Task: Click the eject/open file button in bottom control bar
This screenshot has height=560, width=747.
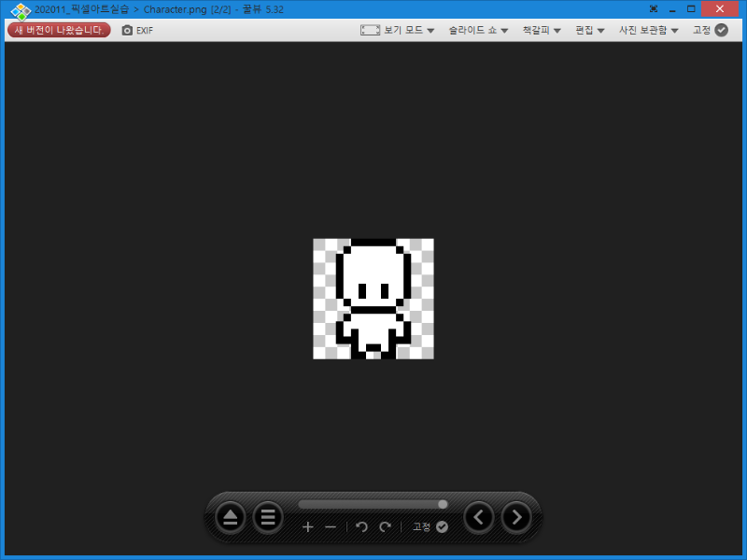Action: point(230,517)
